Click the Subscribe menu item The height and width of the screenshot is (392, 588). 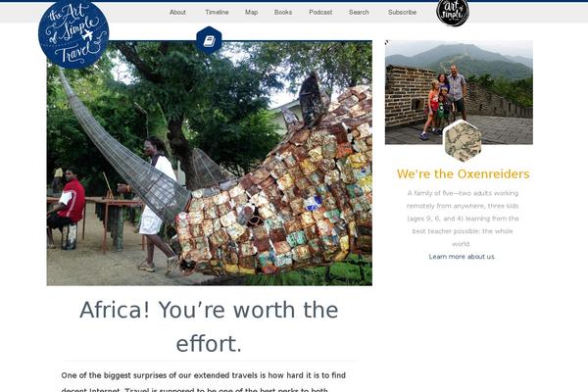[402, 13]
